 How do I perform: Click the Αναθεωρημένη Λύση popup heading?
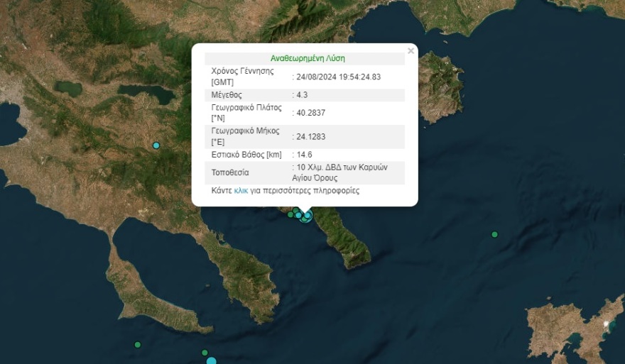pos(308,58)
